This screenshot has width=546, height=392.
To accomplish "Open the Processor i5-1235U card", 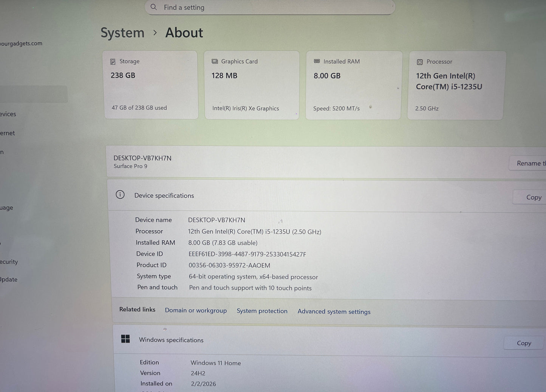I will pos(456,86).
